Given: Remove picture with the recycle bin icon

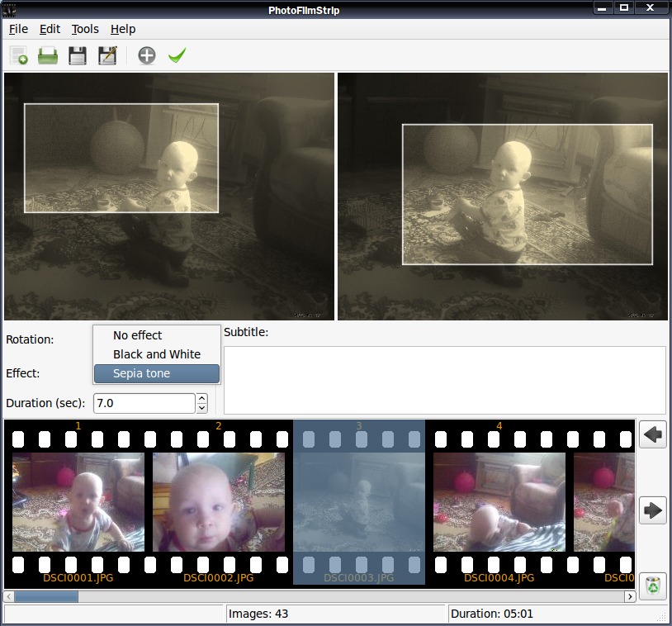Looking at the screenshot, I should click(652, 586).
